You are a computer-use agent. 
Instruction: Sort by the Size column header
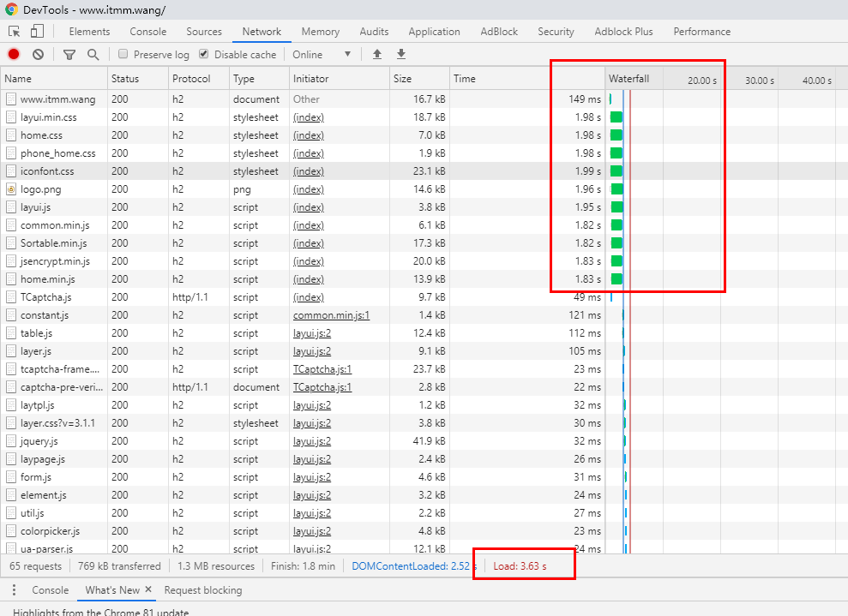(x=419, y=78)
